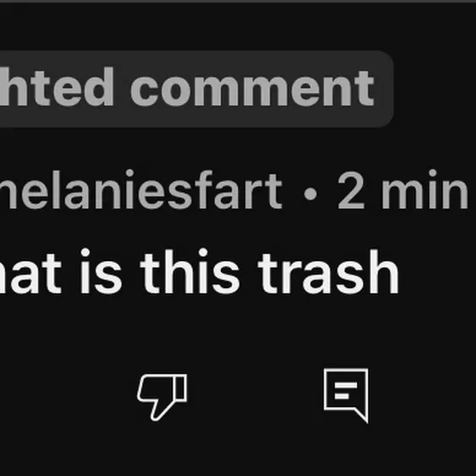Click the gray bar along the top edge

click(x=238, y=1)
